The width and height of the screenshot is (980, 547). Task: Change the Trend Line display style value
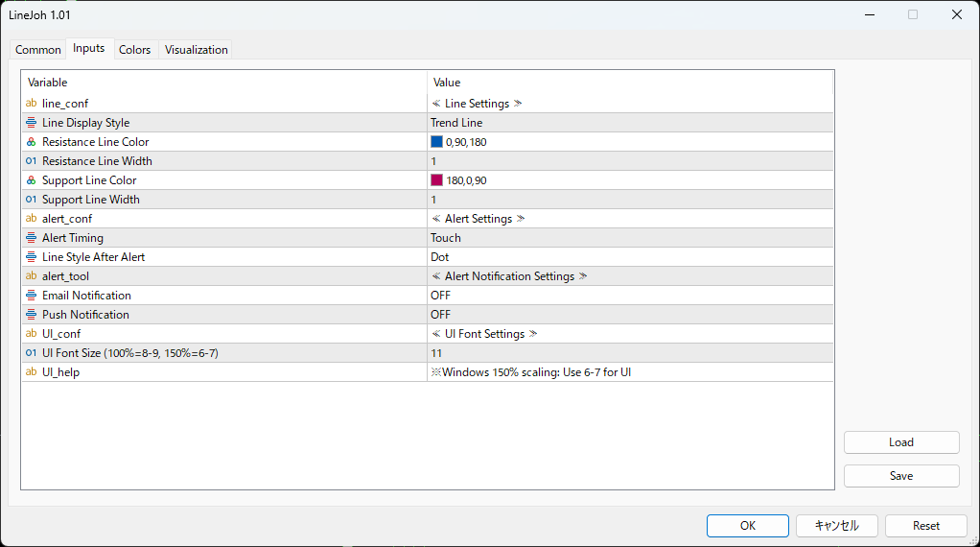click(630, 123)
